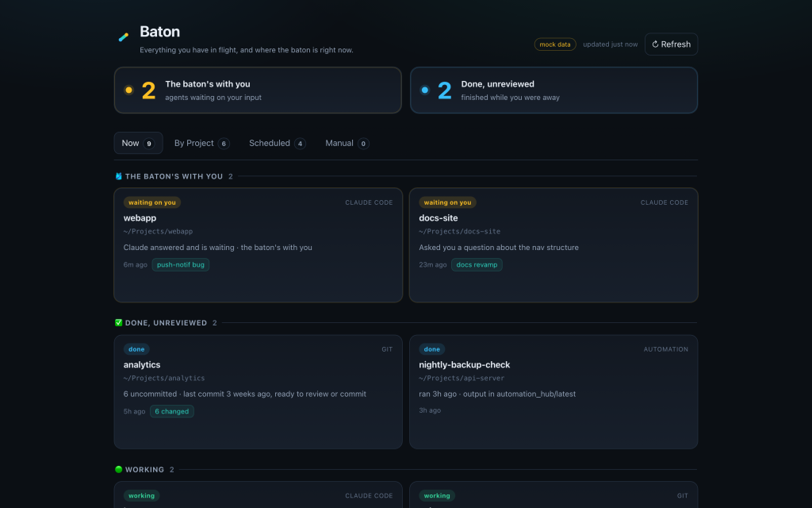Viewport: 812px width, 508px height.
Task: Click the section icon beside THE BATON'S WITH YOU
Action: [119, 176]
